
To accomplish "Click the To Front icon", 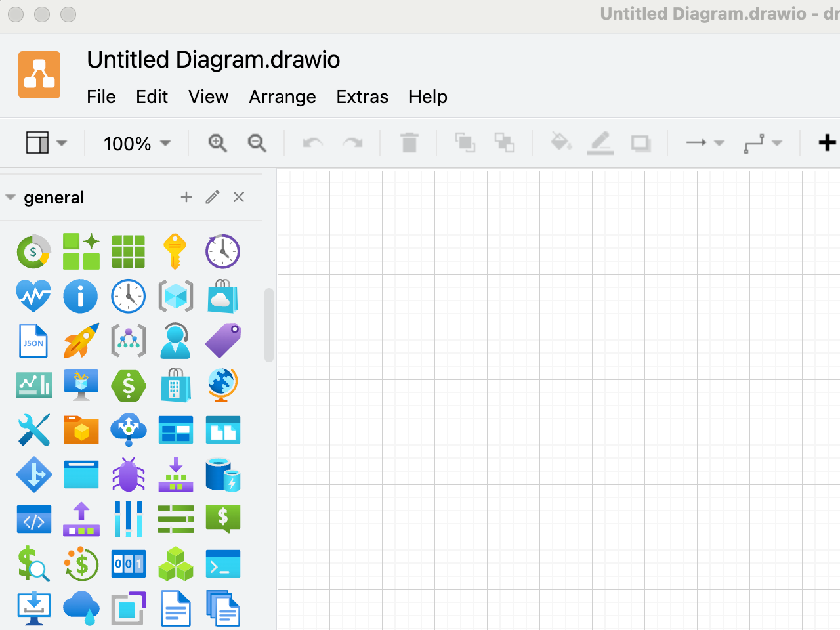I will (465, 142).
